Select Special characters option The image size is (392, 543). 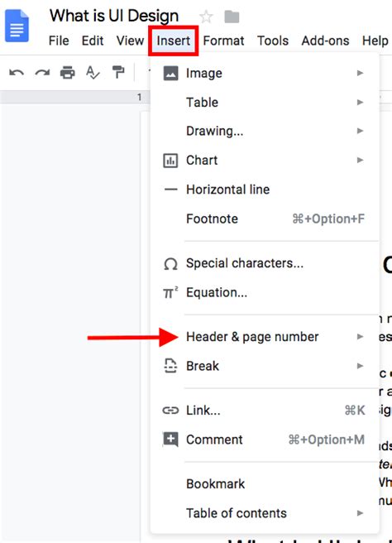coord(265,263)
